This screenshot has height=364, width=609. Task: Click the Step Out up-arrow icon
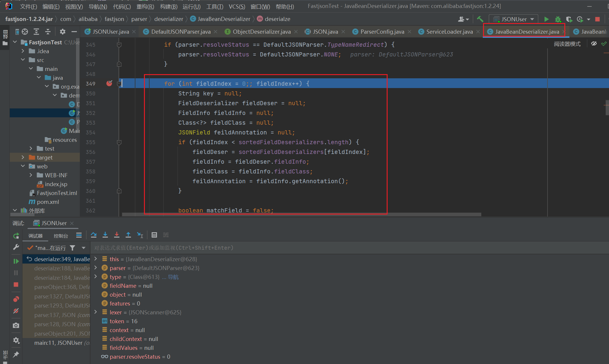(128, 235)
